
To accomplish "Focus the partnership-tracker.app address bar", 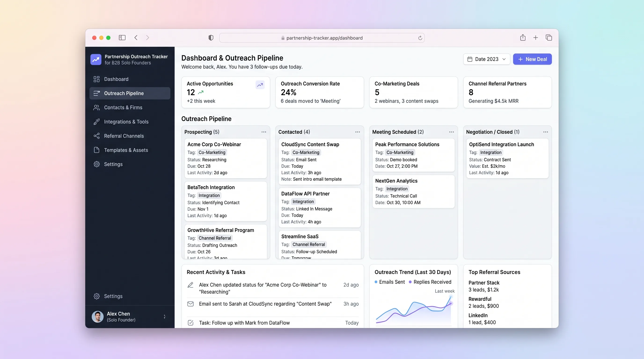I will point(322,38).
